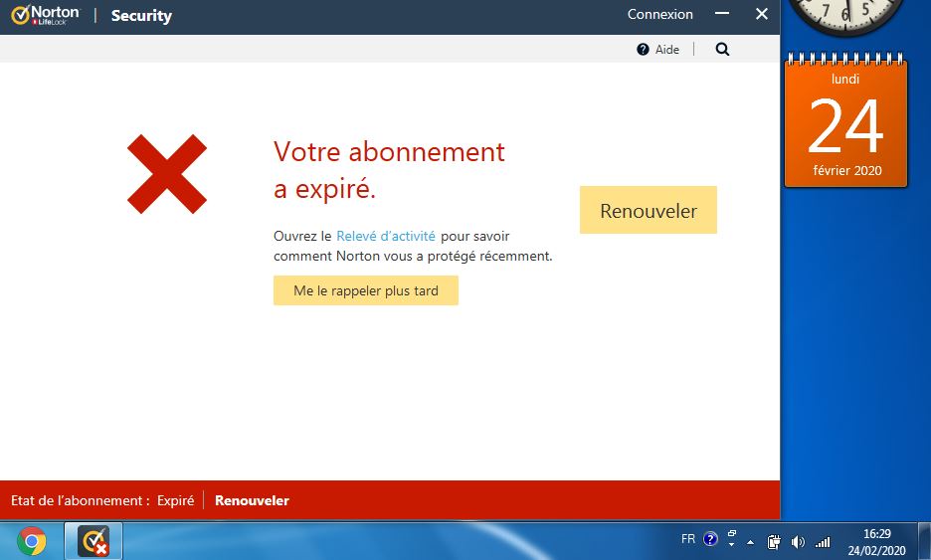Click the FR input language indicator
Viewport: 931px width, 560px height.
pos(687,539)
